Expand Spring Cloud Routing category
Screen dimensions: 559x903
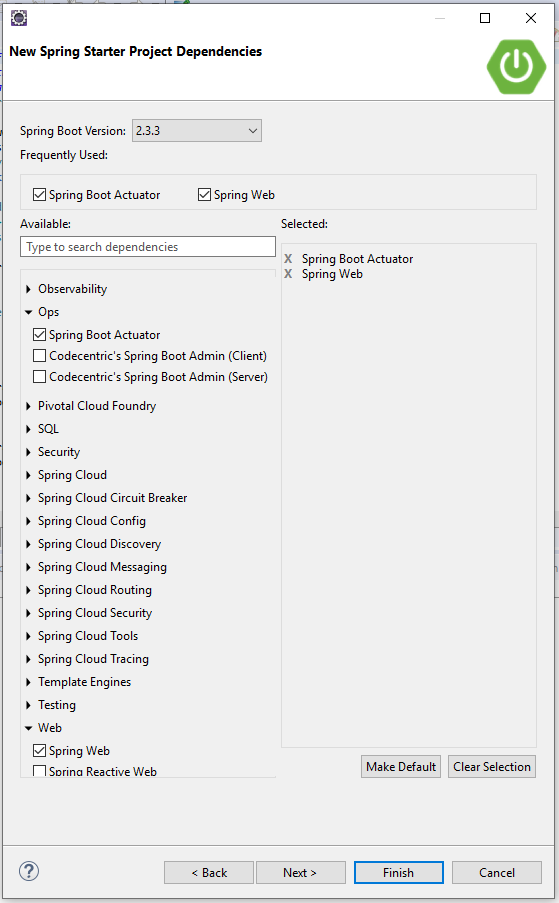click(28, 590)
